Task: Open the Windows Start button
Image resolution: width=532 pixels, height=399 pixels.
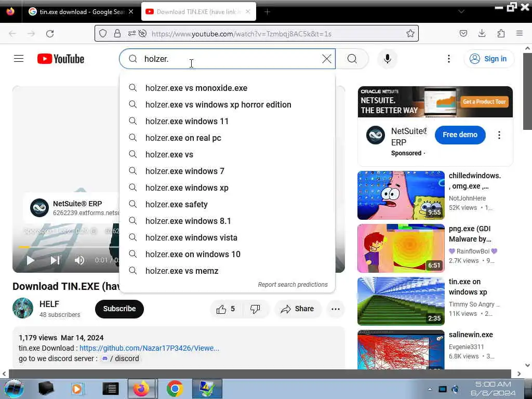Action: point(14,389)
